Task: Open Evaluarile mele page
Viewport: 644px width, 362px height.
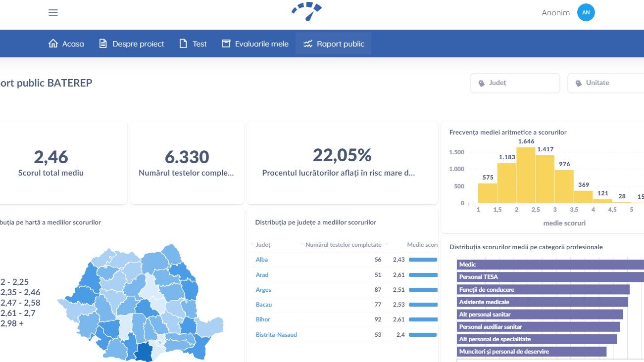Action: coord(255,44)
